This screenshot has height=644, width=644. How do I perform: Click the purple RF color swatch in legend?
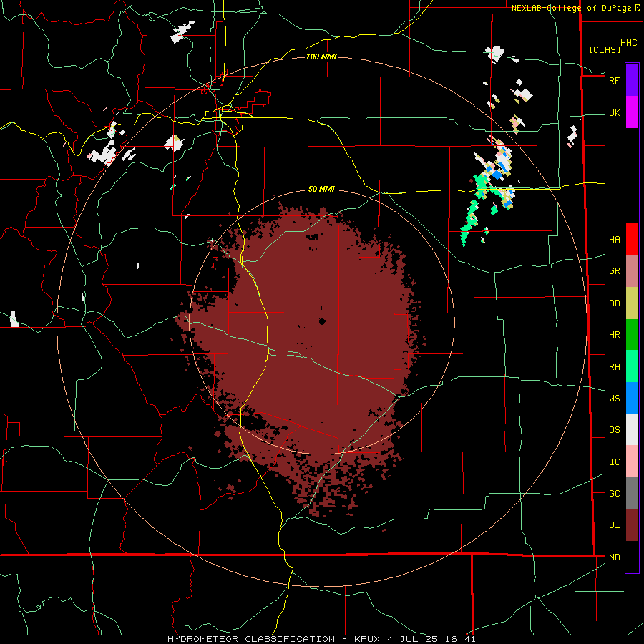pyautogui.click(x=632, y=80)
